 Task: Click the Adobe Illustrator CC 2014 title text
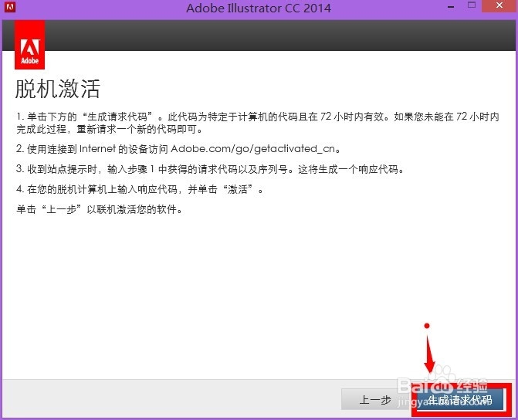(259, 8)
